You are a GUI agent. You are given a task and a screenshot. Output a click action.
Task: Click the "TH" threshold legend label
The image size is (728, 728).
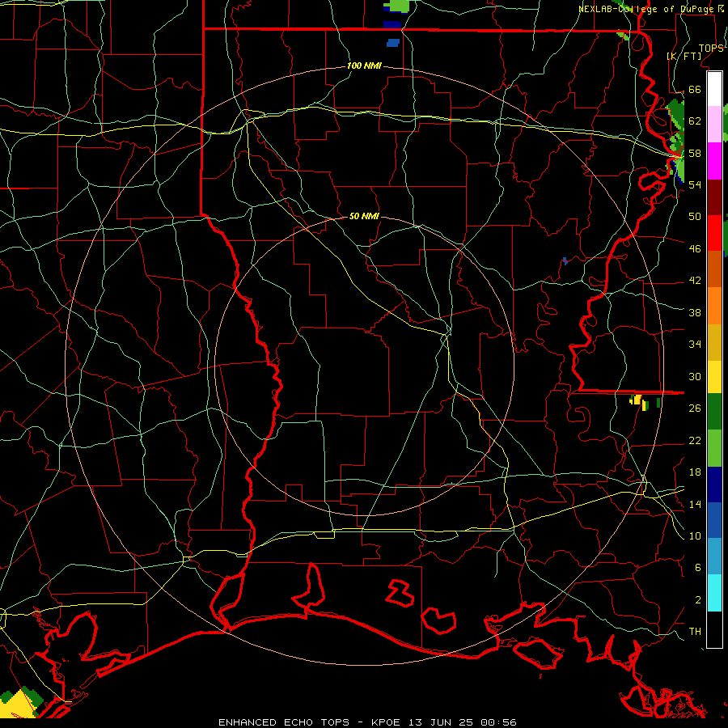click(695, 632)
